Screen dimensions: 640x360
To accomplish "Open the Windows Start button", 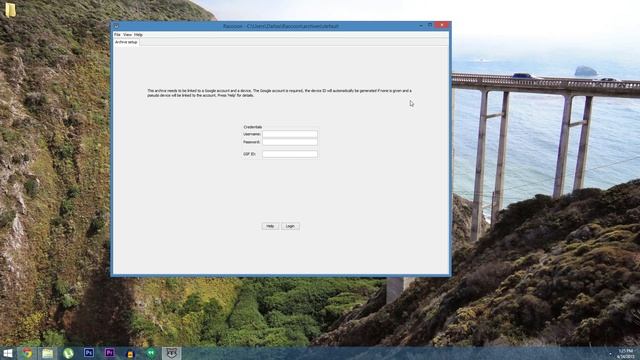I will (x=8, y=353).
